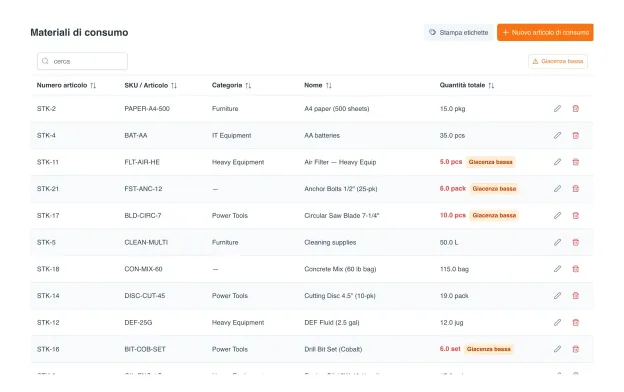Viewport: 624px width, 392px height.
Task: Toggle the Giacenza bassa filter
Action: click(x=558, y=61)
